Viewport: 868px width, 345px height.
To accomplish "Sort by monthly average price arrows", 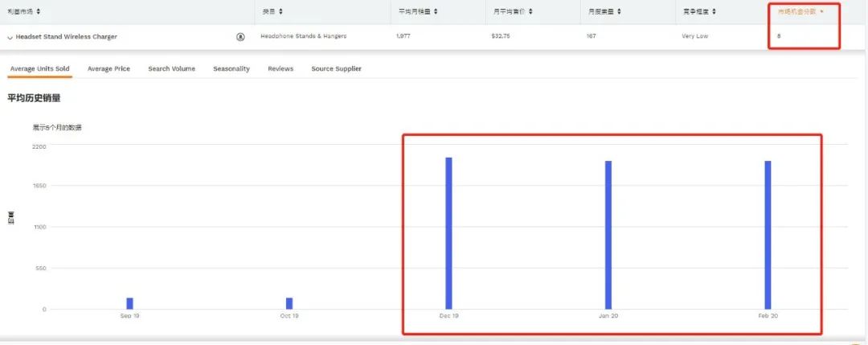I will pyautogui.click(x=530, y=11).
